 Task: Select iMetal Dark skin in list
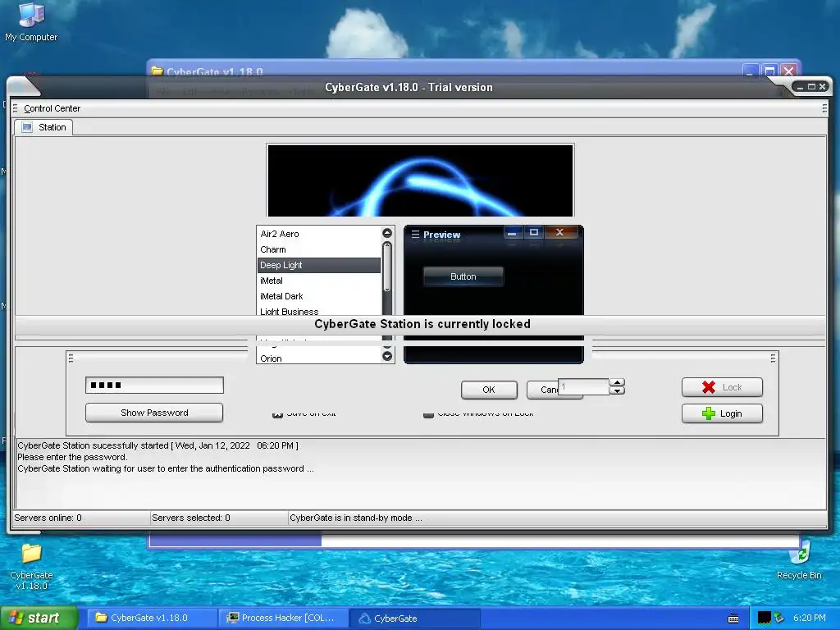pyautogui.click(x=319, y=295)
